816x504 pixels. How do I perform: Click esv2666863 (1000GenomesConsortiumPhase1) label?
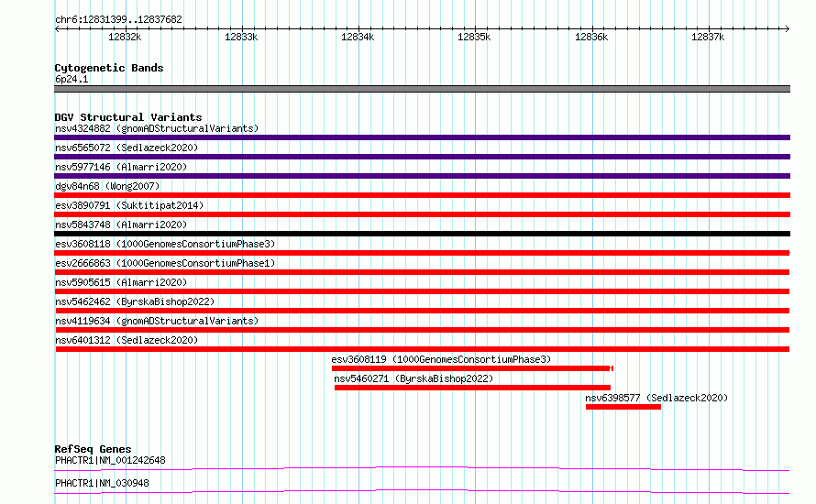point(165,263)
